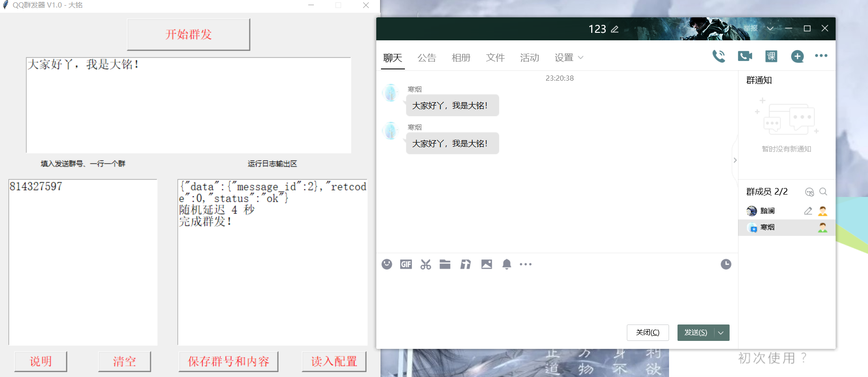Viewport: 868px width, 377px height.
Task: Click the 清空 button
Action: pyautogui.click(x=124, y=362)
